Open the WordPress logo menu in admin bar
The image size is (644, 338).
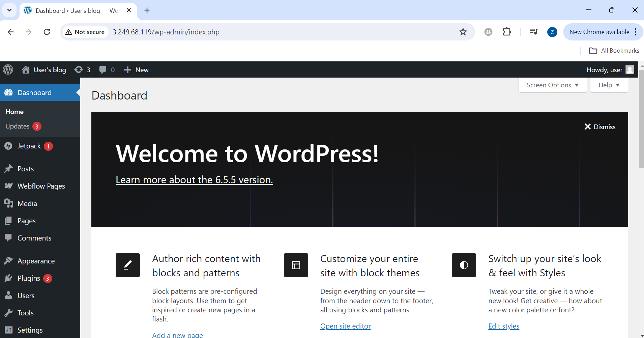[x=8, y=70]
